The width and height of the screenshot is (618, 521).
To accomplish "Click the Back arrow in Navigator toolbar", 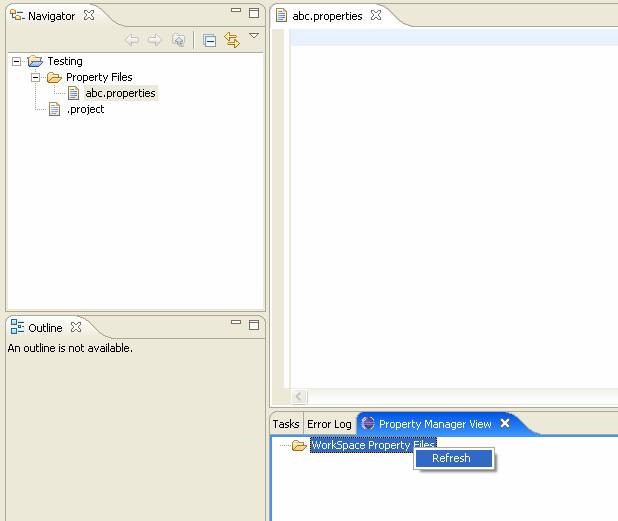I will click(x=131, y=41).
